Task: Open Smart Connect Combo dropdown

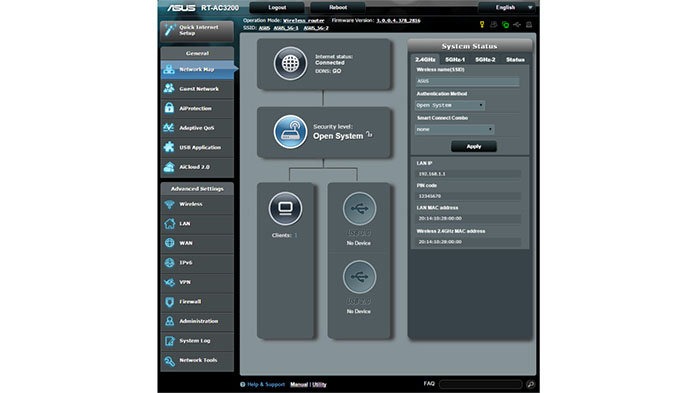Action: (454, 130)
